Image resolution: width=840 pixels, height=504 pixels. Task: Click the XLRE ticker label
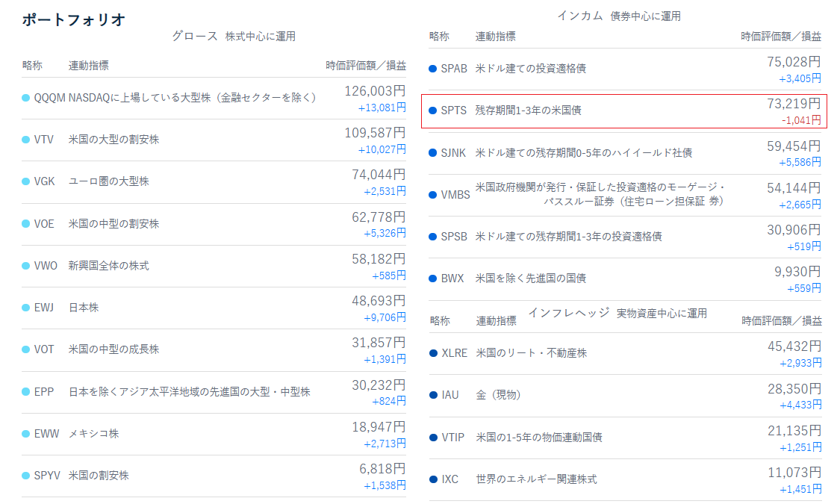(x=454, y=353)
